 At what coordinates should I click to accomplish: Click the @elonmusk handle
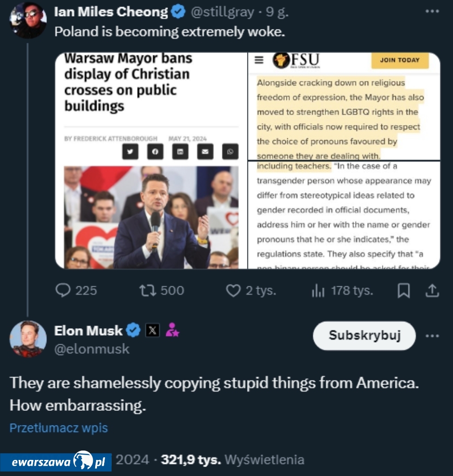point(92,349)
